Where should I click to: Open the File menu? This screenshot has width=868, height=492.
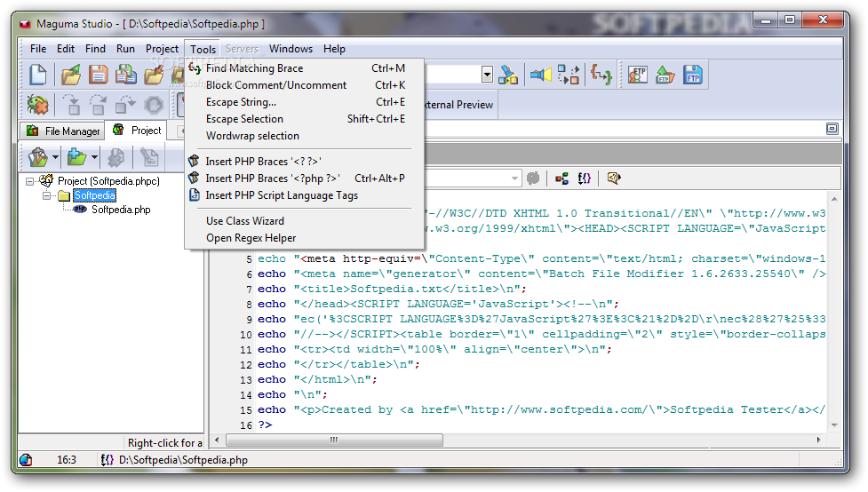tap(38, 49)
